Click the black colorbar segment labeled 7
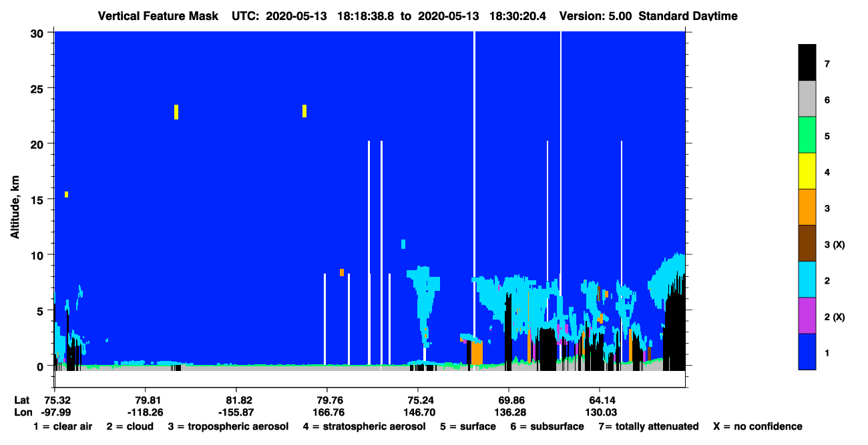This screenshot has height=445, width=868. click(x=807, y=63)
